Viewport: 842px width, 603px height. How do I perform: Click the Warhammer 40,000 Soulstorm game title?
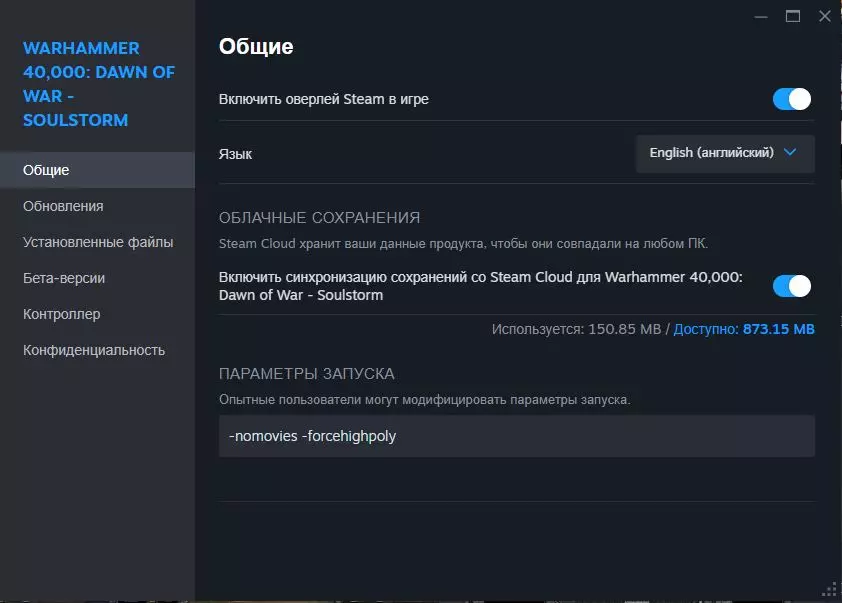(x=98, y=84)
